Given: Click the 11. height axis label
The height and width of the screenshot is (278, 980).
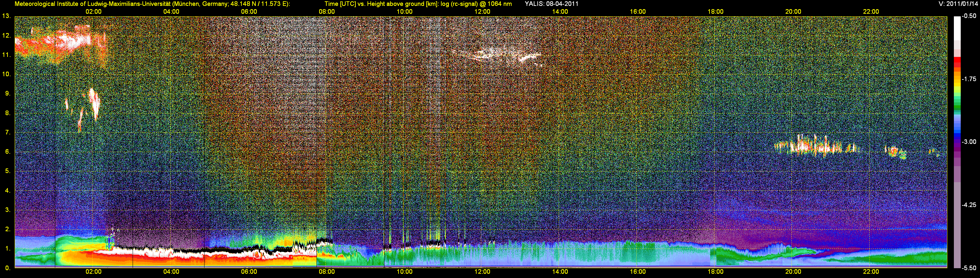Looking at the screenshot, I should coord(6,55).
